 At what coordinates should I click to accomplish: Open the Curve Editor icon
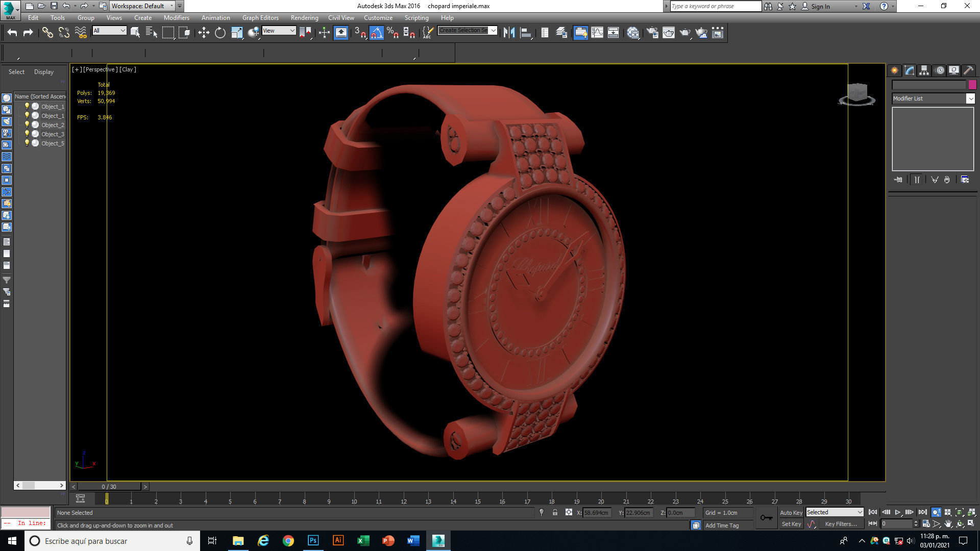pyautogui.click(x=597, y=33)
